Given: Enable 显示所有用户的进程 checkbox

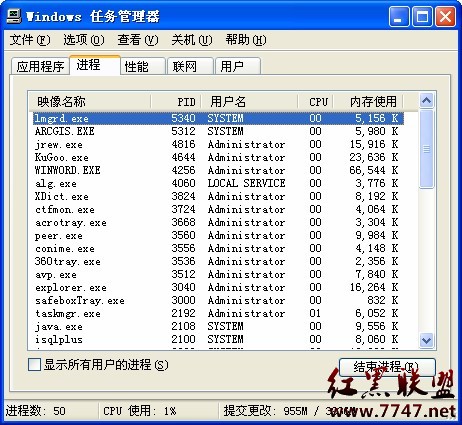Looking at the screenshot, I should tap(34, 365).
